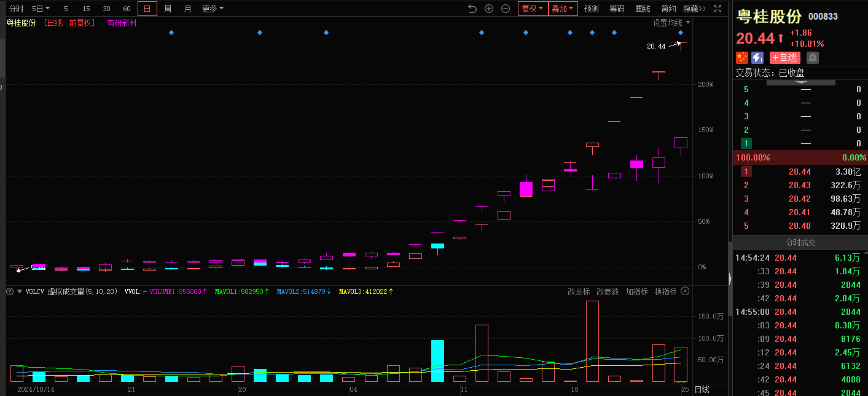Switch to the 分时 intraday view
868x396 pixels.
pyautogui.click(x=17, y=9)
